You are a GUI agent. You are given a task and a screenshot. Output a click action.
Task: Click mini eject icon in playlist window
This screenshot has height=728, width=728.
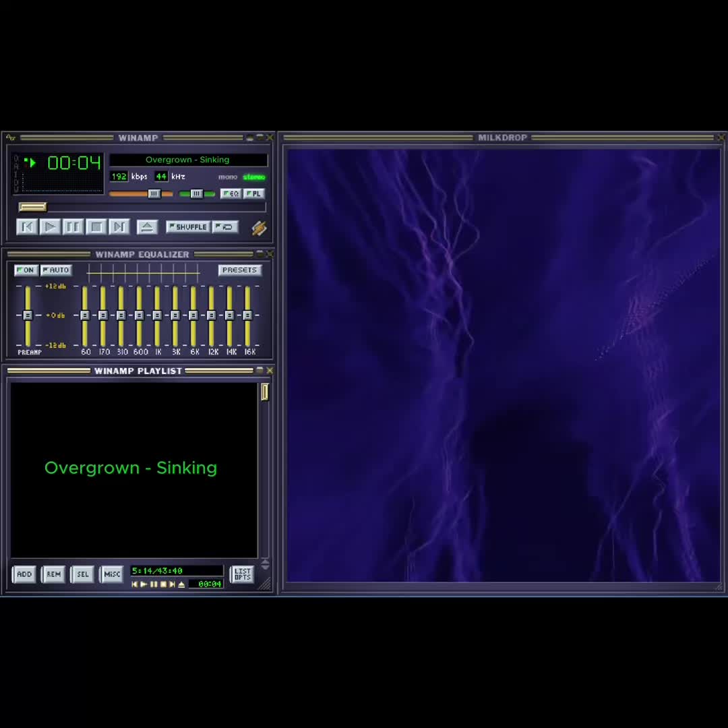pos(181,584)
